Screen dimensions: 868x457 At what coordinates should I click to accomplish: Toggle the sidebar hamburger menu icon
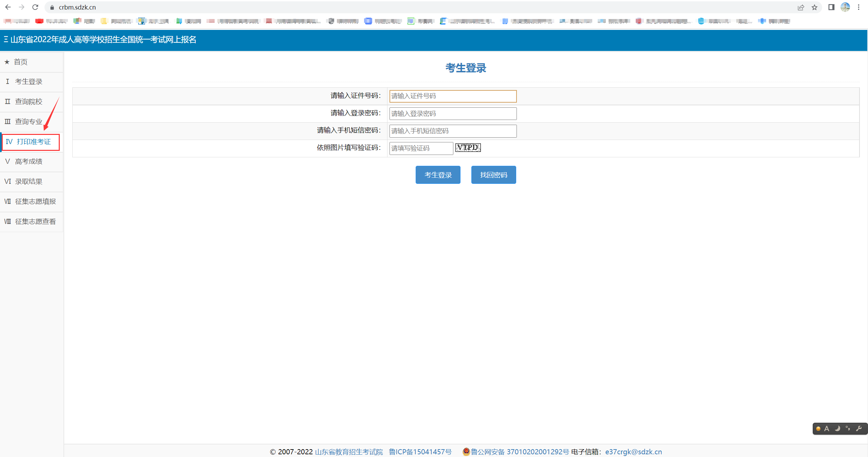(6, 39)
